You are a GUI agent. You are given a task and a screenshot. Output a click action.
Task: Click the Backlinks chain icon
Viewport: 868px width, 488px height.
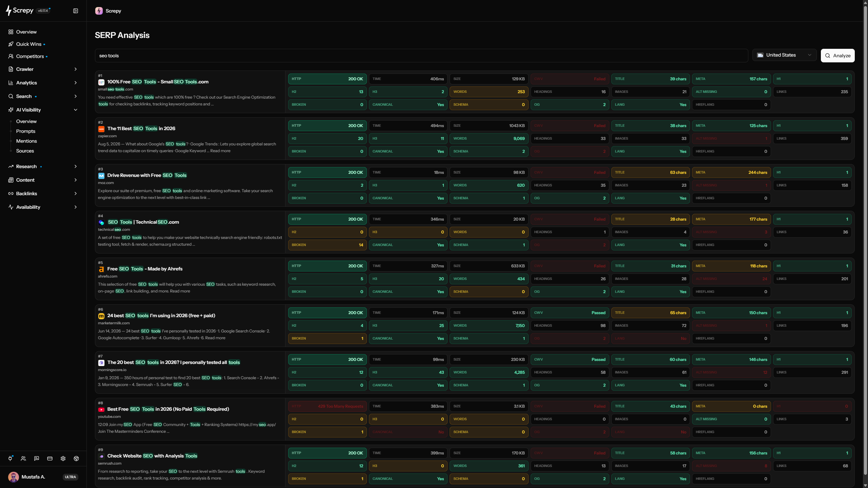[x=11, y=194]
